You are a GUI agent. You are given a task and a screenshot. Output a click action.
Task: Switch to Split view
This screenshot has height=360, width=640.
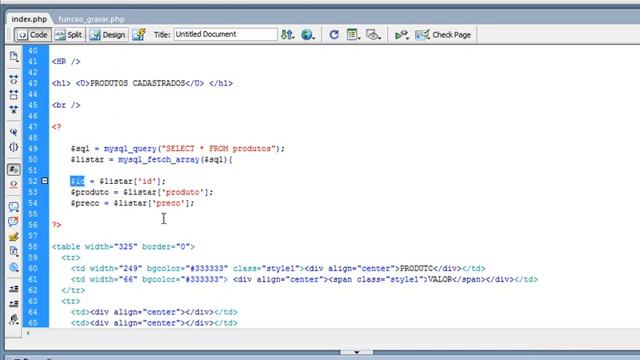coord(69,35)
